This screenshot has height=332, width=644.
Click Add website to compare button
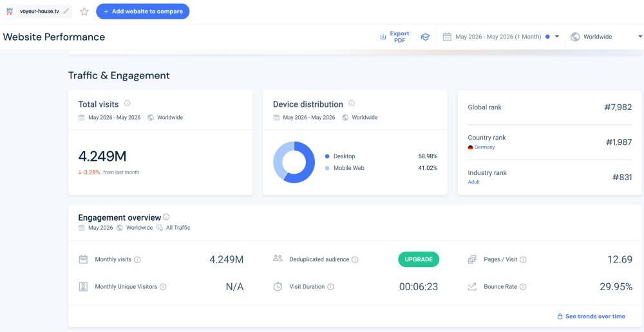pyautogui.click(x=143, y=12)
